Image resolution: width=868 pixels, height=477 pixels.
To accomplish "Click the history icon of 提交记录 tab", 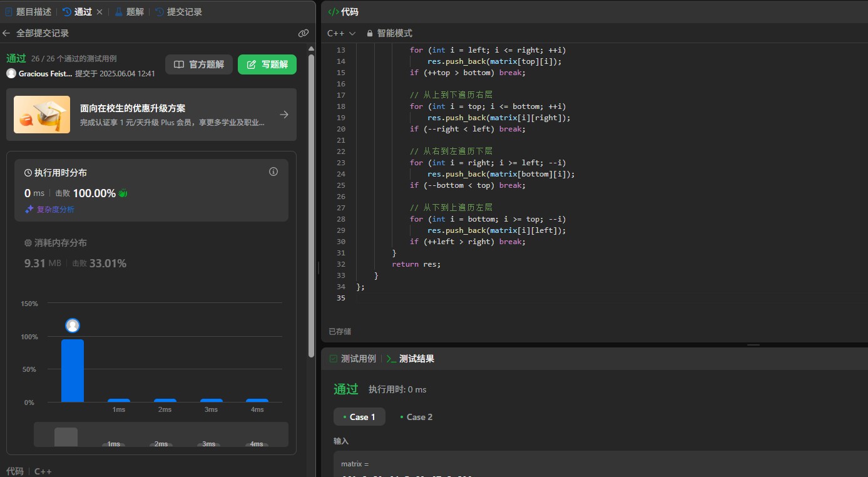I will [159, 12].
